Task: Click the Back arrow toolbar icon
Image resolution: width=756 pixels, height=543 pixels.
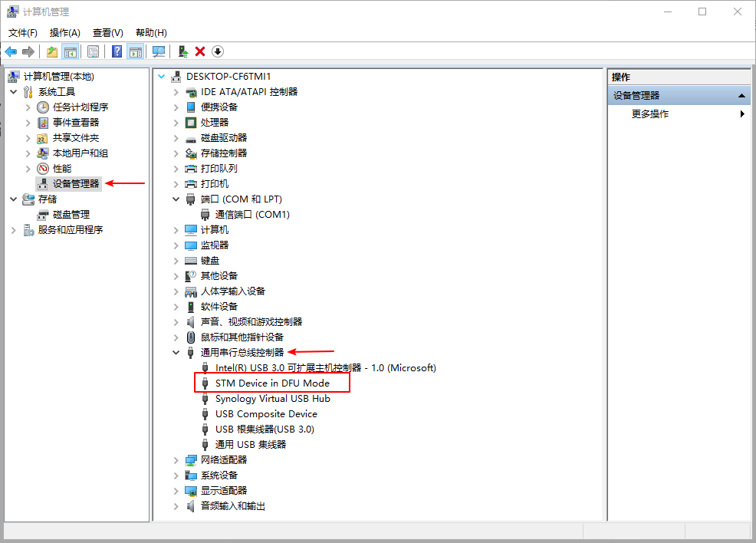Action: [11, 51]
